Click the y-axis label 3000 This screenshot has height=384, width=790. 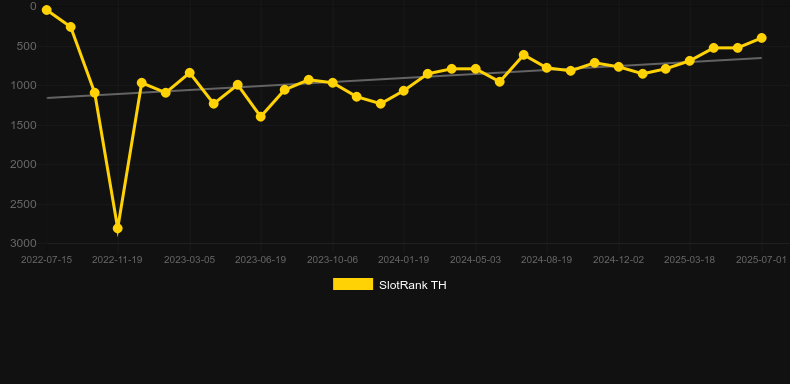point(24,243)
